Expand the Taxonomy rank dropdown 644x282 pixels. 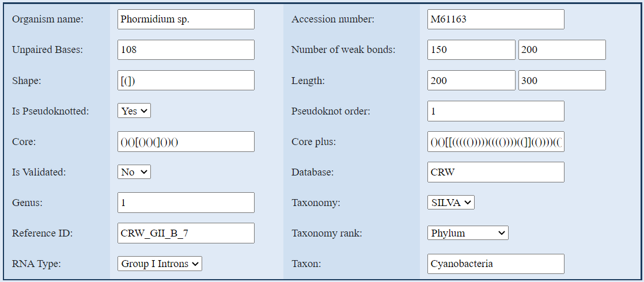[468, 233]
